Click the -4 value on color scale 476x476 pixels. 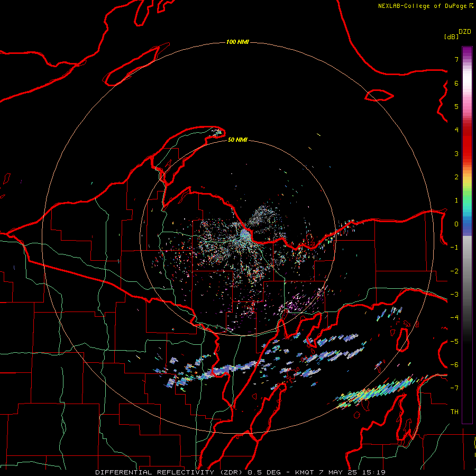(x=454, y=318)
